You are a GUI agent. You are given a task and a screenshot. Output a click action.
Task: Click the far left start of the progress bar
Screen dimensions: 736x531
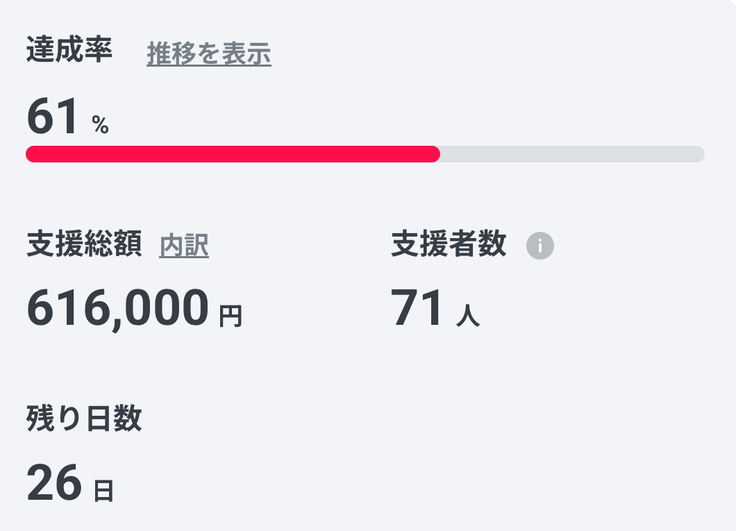click(31, 154)
